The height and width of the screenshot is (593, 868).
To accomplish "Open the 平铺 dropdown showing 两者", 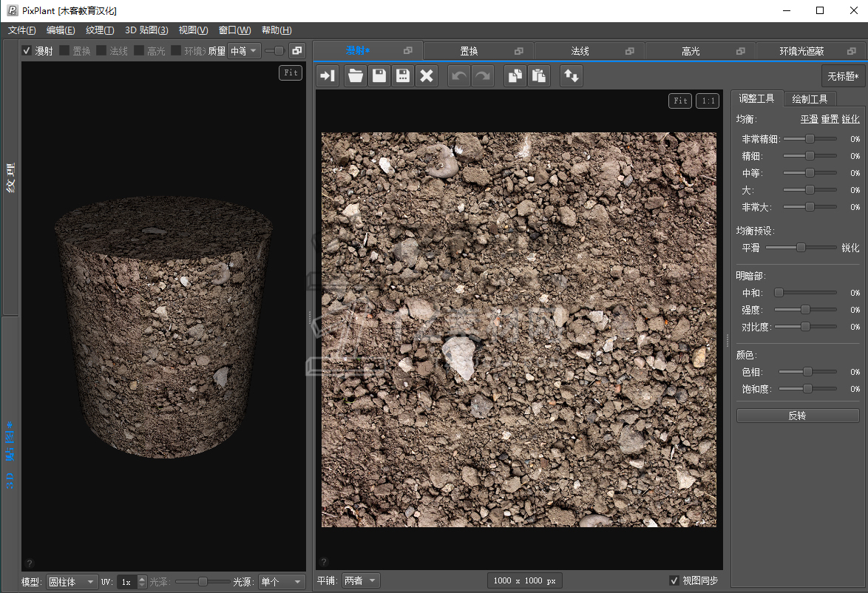I will tap(361, 580).
